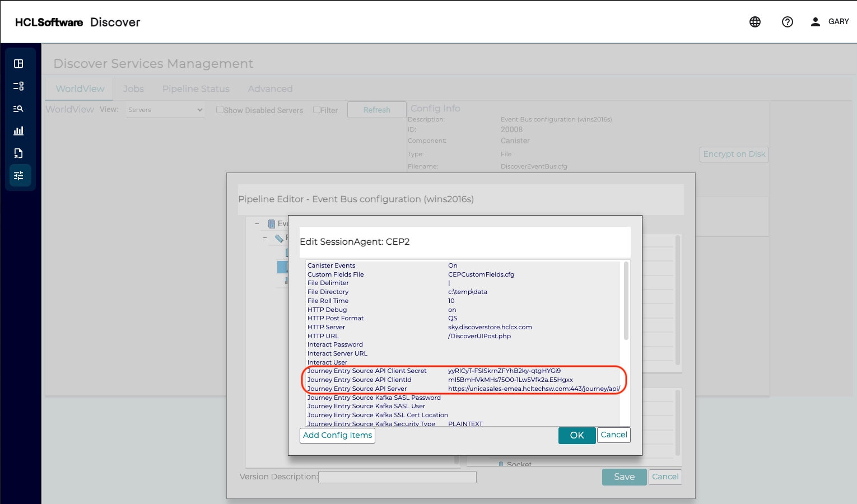Click the document report icon in sidebar
Viewport: 857px width, 504px height.
[18, 153]
